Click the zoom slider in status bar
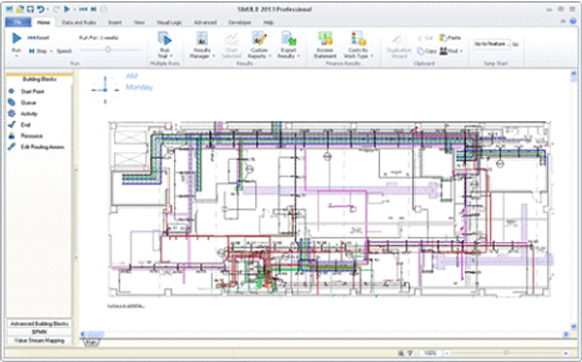 click(506, 353)
